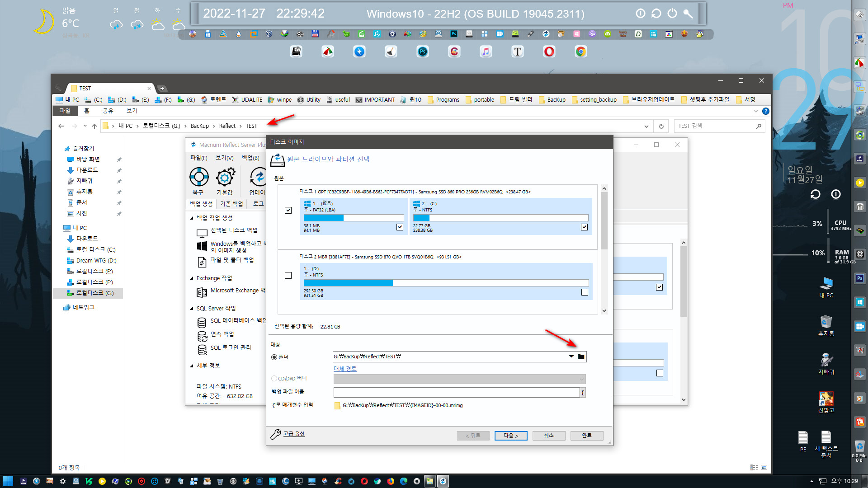This screenshot has height=488, width=868.
Task: Launch Chrome from the desktop dock
Action: coord(580,52)
